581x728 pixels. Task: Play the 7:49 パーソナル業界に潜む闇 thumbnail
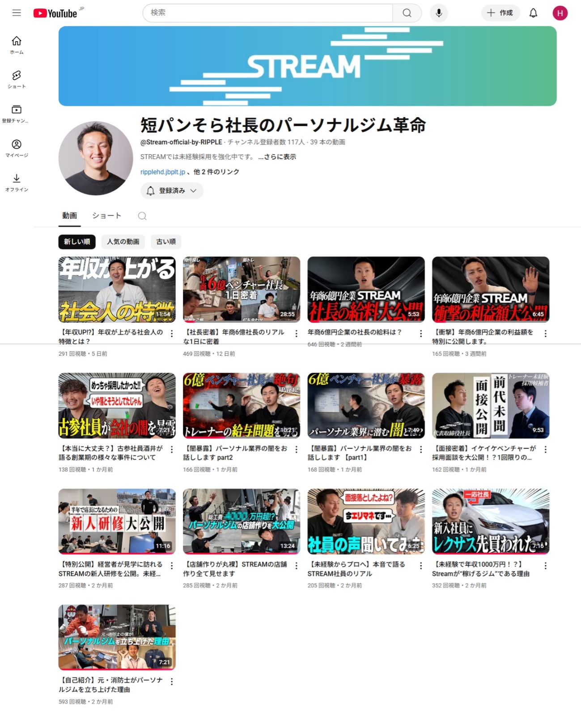(x=366, y=406)
